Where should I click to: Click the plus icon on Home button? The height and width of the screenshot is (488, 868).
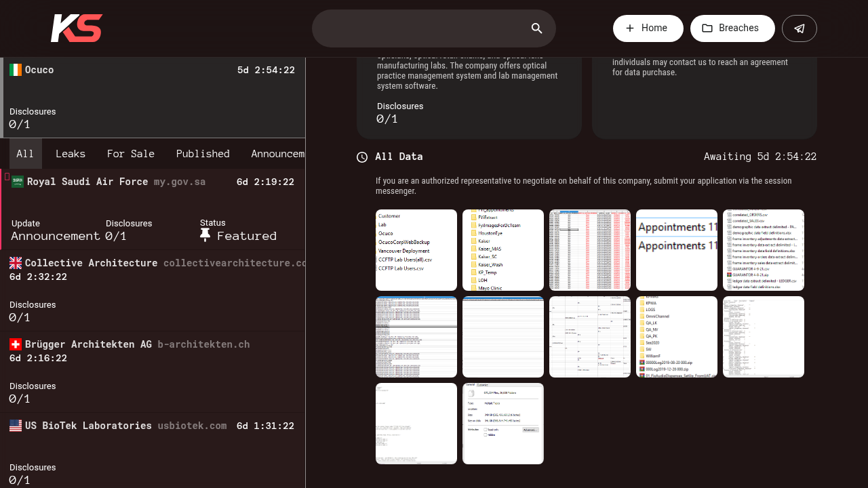pyautogui.click(x=630, y=28)
